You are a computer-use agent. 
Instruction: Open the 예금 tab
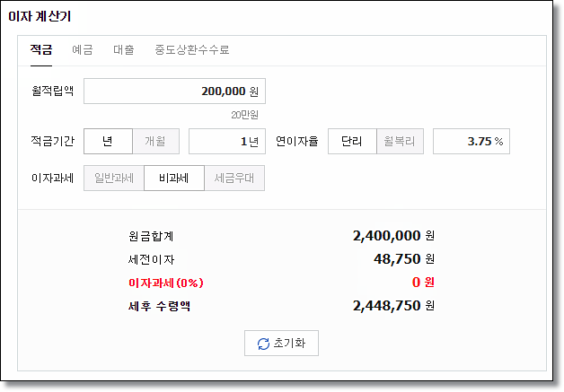coord(83,49)
